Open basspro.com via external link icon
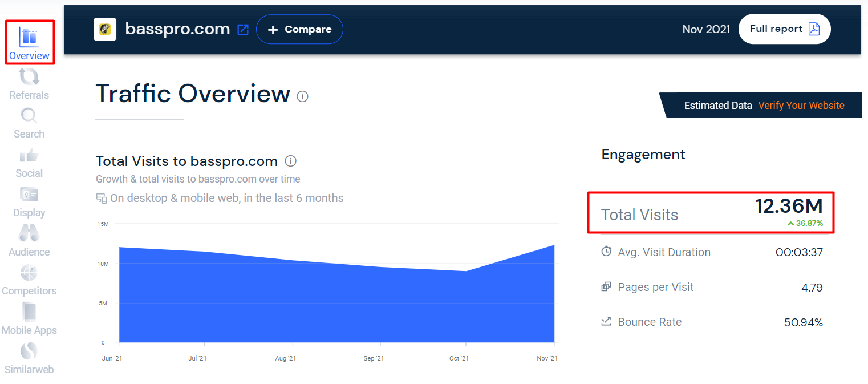Viewport: 868px width, 384px height. [x=243, y=30]
